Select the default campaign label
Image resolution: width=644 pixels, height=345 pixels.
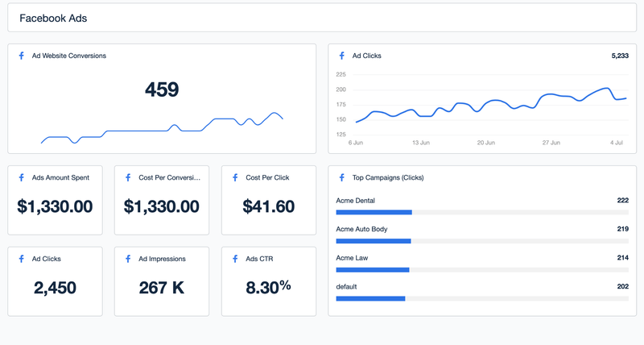coord(347,286)
